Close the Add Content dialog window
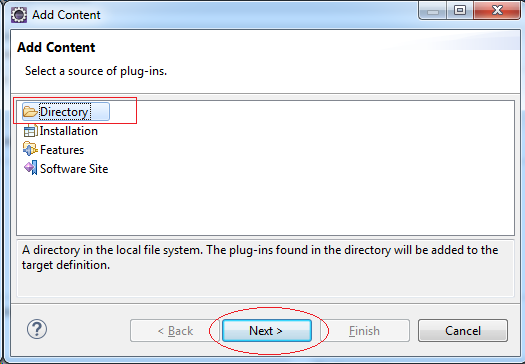This screenshot has width=525, height=364. click(497, 10)
